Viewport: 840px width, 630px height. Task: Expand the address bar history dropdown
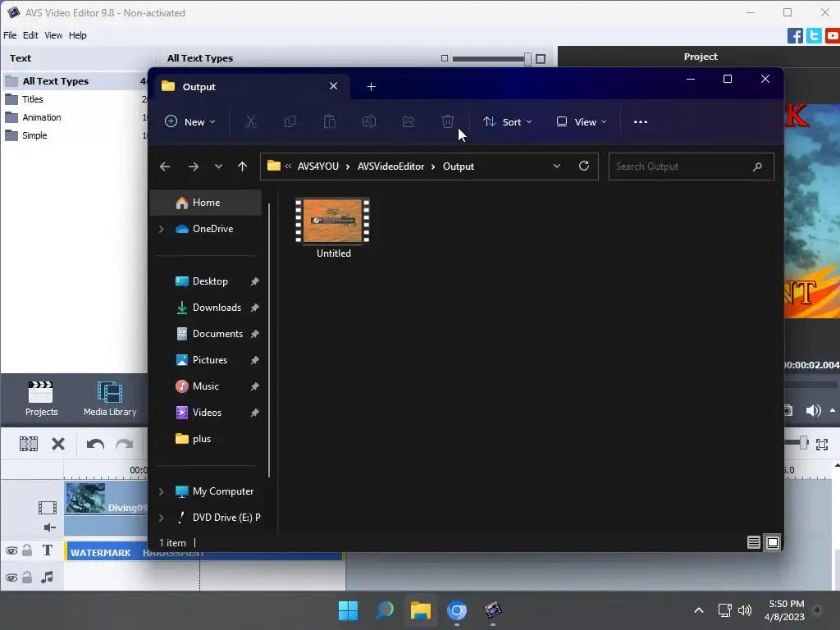click(x=557, y=166)
